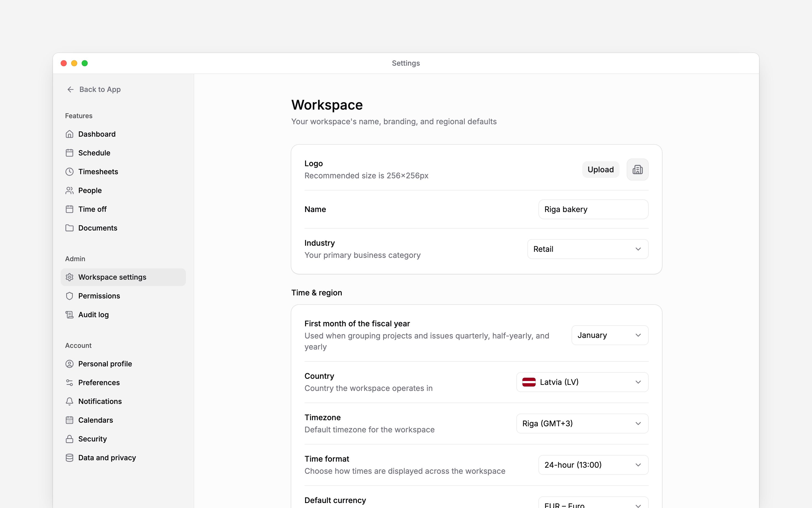Open the Industry dropdown showing Retail
This screenshot has width=812, height=508.
pyautogui.click(x=588, y=249)
